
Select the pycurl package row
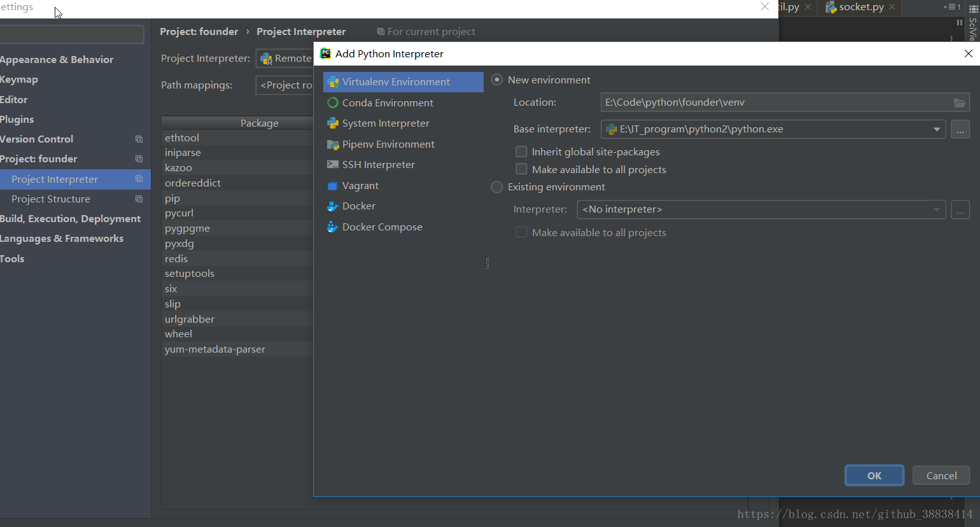(237, 213)
